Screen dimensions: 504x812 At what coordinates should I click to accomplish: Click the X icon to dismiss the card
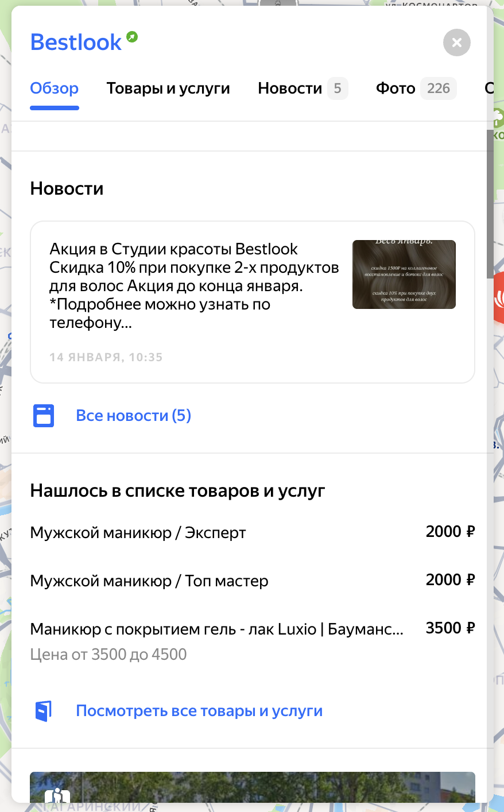pyautogui.click(x=456, y=42)
